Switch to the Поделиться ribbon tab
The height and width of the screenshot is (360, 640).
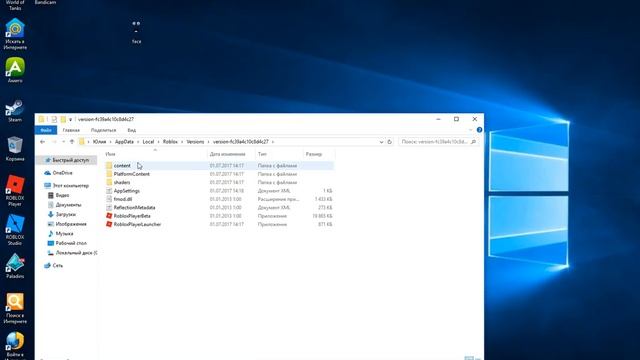tap(103, 130)
